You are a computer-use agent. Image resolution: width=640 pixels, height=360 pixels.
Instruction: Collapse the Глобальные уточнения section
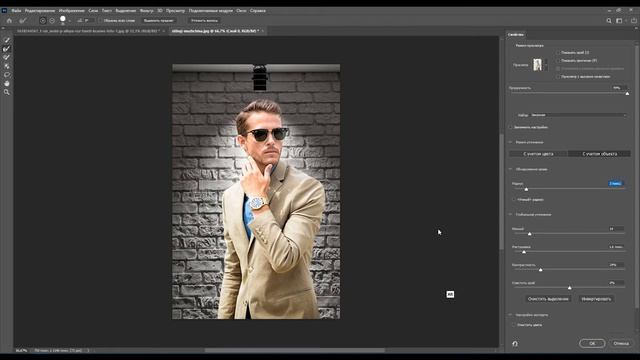(x=510, y=214)
